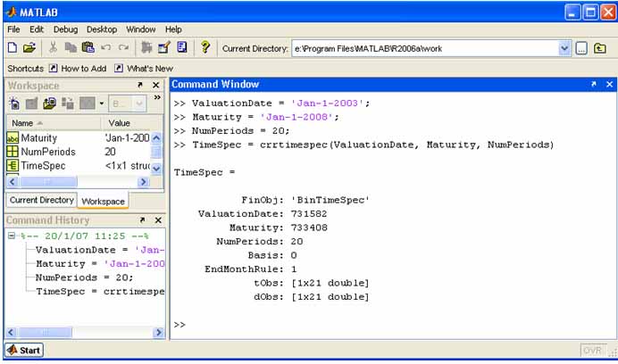Click Workspace horizontal scrollbar left arrow
618x364 pixels.
point(13,182)
